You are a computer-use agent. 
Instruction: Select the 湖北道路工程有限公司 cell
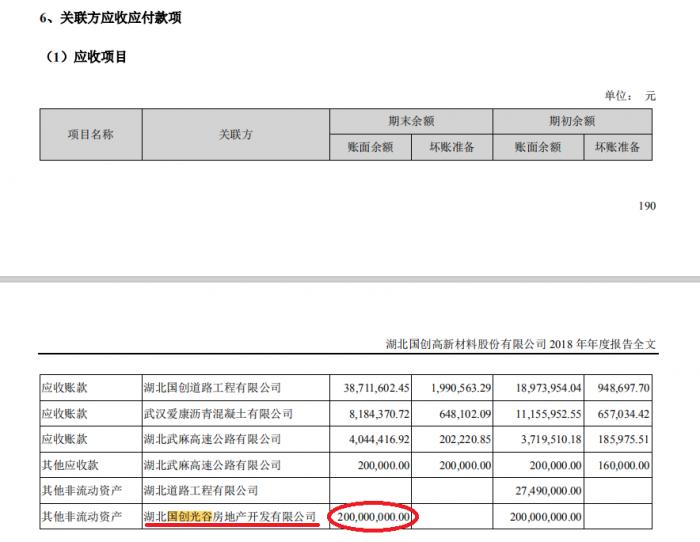[x=201, y=491]
